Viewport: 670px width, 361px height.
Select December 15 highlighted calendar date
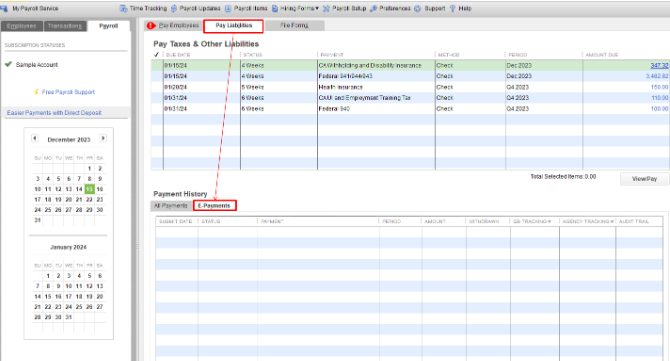[89, 189]
